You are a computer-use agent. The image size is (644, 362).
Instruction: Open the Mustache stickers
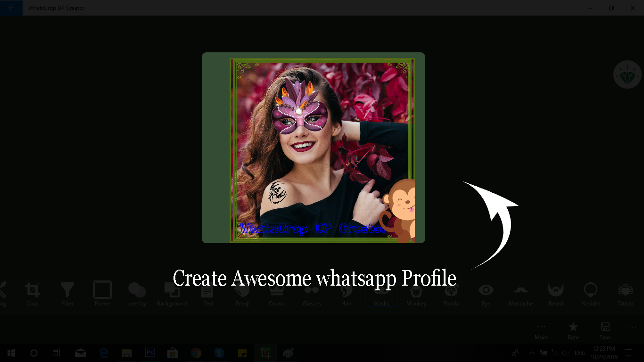(x=521, y=295)
